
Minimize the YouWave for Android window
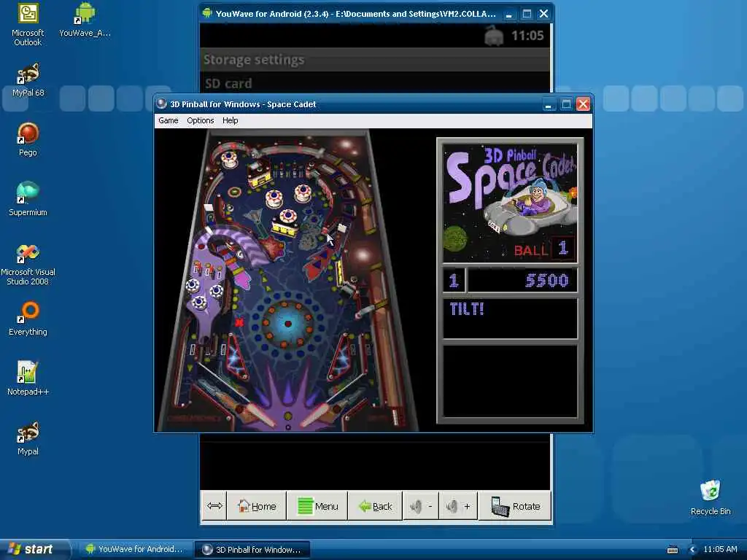point(509,14)
